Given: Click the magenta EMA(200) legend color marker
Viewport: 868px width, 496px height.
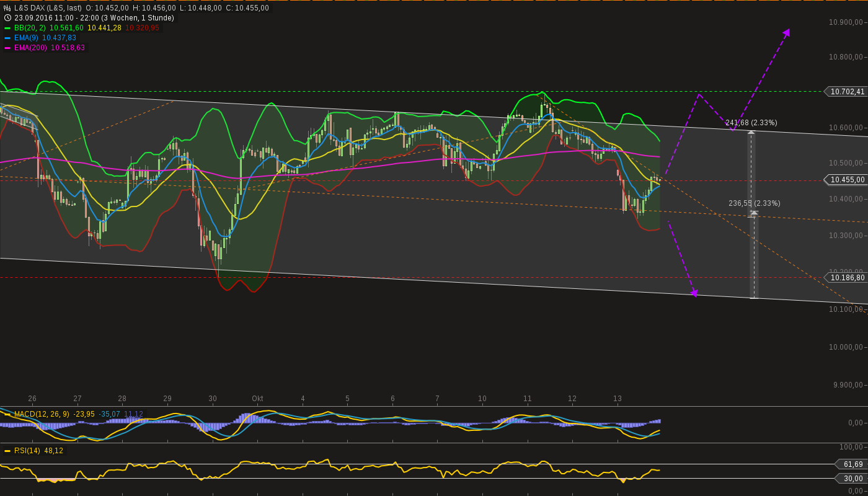Looking at the screenshot, I should (7, 48).
